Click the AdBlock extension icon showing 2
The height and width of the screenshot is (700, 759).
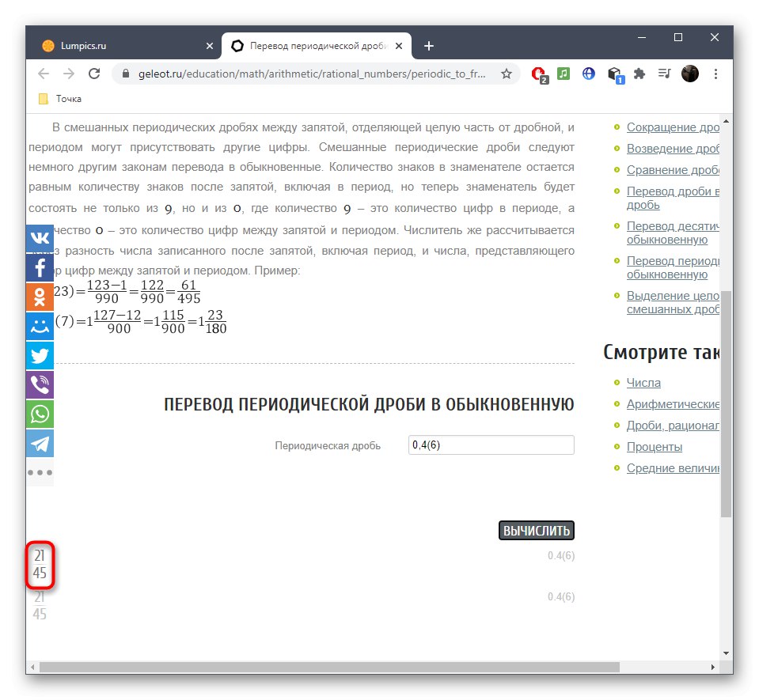pyautogui.click(x=539, y=74)
